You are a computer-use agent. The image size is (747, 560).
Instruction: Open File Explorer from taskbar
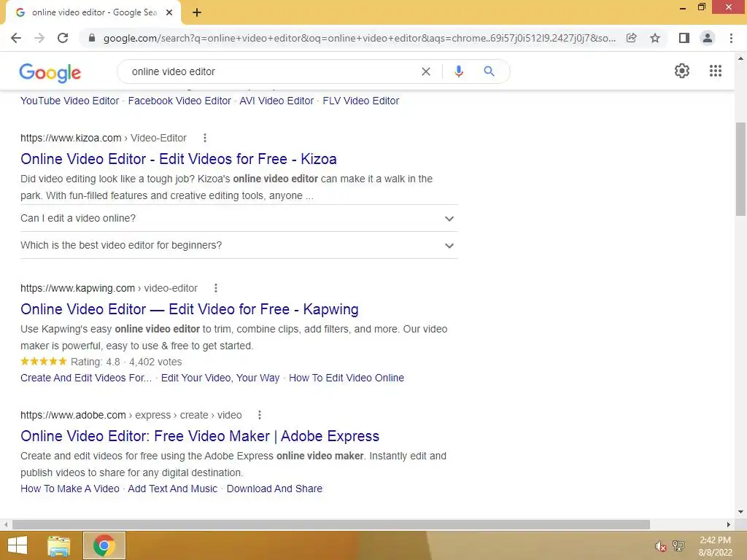(58, 545)
